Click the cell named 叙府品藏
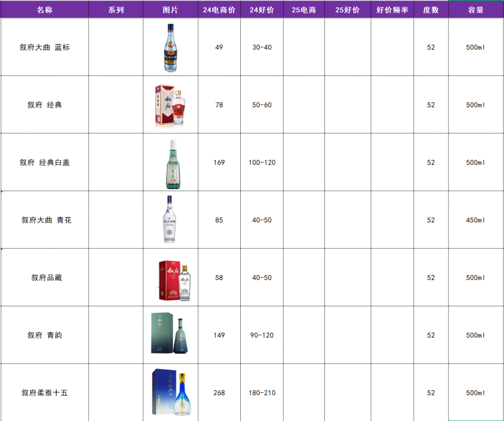The image size is (504, 421). 45,277
